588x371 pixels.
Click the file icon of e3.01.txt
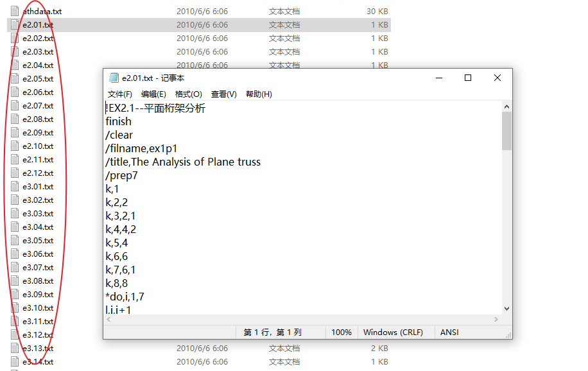pos(15,186)
